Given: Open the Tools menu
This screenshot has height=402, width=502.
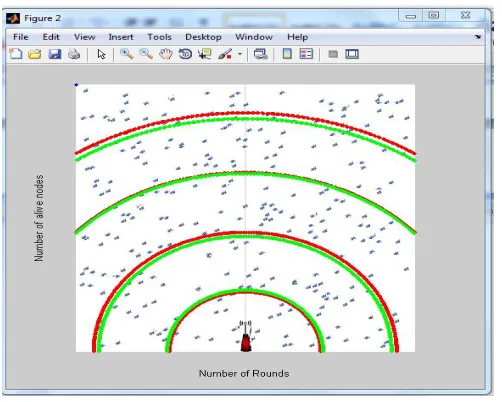Looking at the screenshot, I should [159, 37].
